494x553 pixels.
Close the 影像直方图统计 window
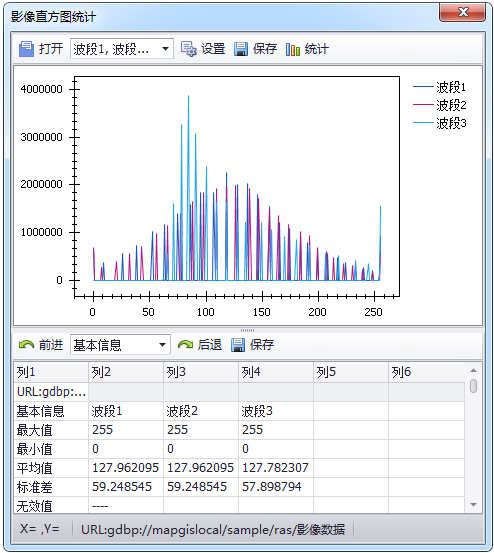click(x=462, y=12)
